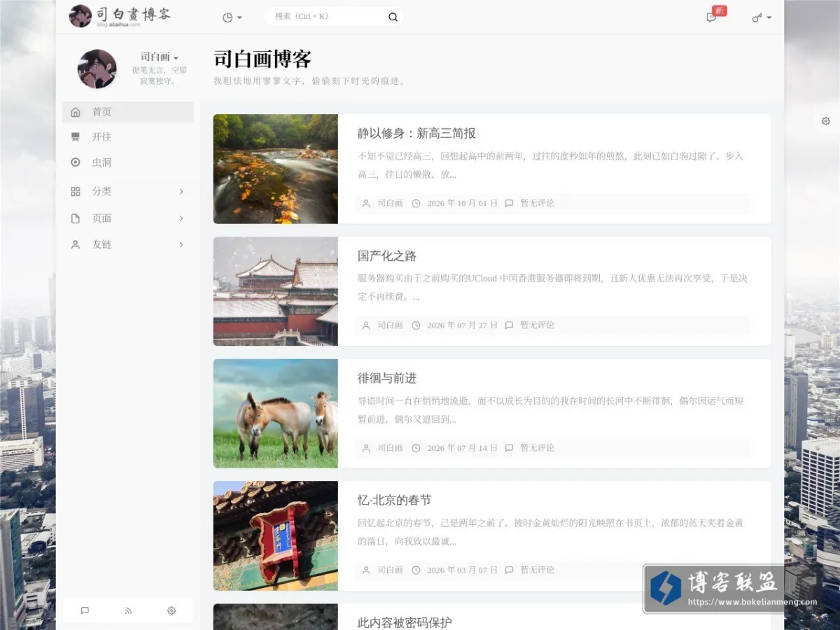Click author 司白画 on 静以修身 post

(390, 203)
